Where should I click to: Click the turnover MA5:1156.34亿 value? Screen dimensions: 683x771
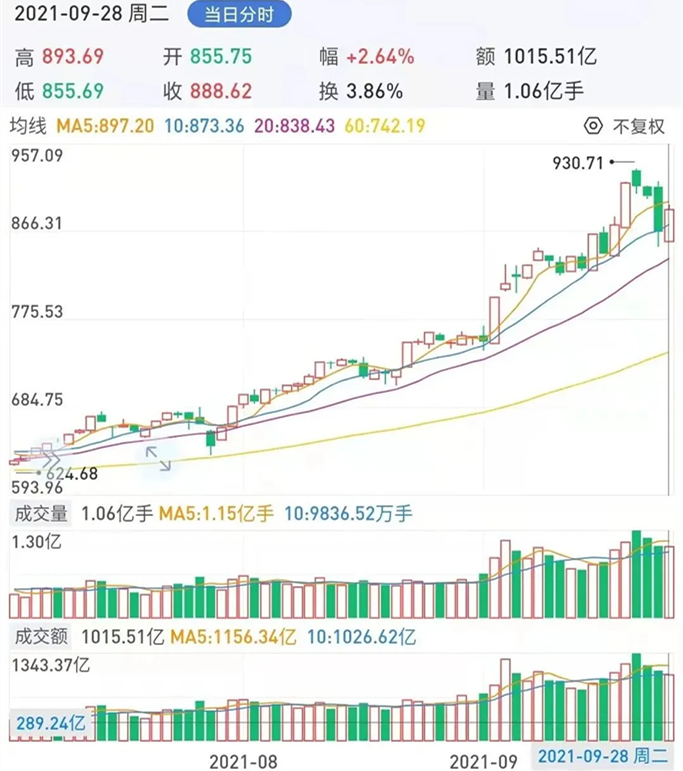tap(233, 637)
